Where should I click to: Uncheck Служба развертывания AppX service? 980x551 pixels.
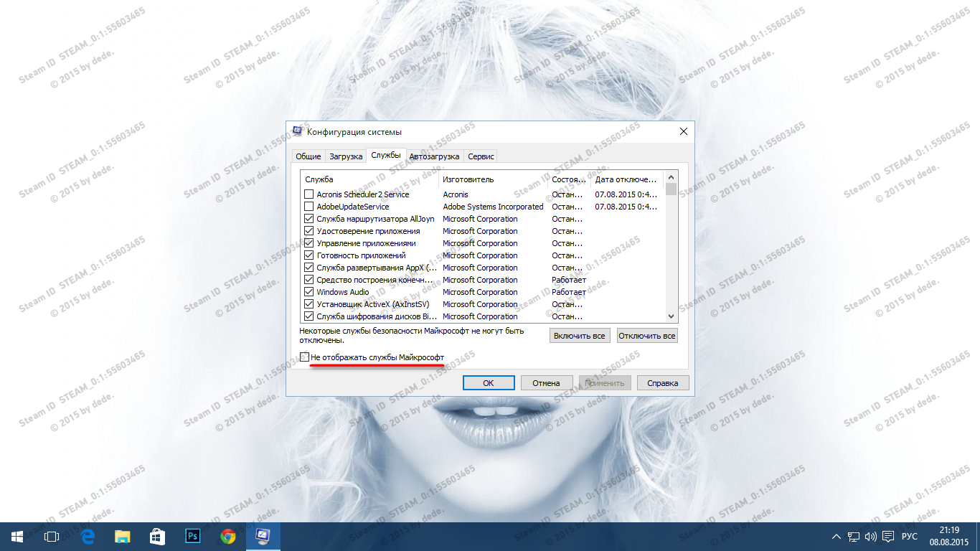[308, 268]
